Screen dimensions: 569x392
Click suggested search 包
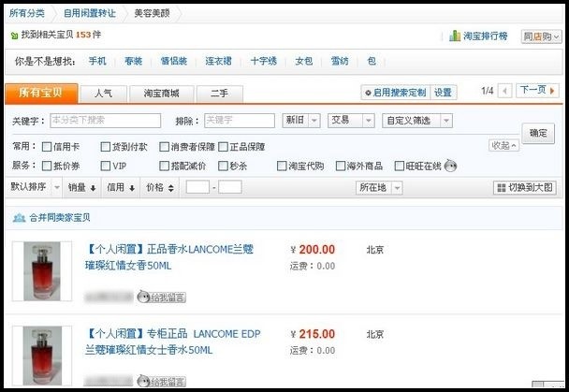tap(372, 61)
